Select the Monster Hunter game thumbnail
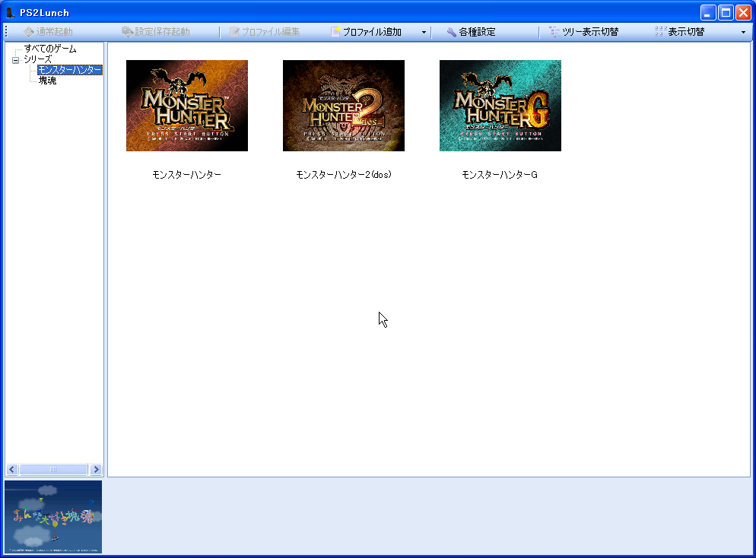 click(187, 106)
